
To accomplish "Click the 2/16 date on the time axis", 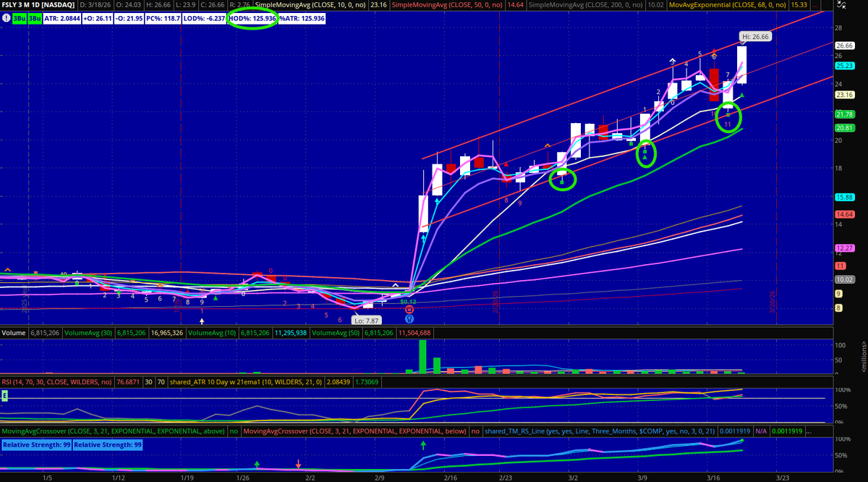I will point(450,478).
